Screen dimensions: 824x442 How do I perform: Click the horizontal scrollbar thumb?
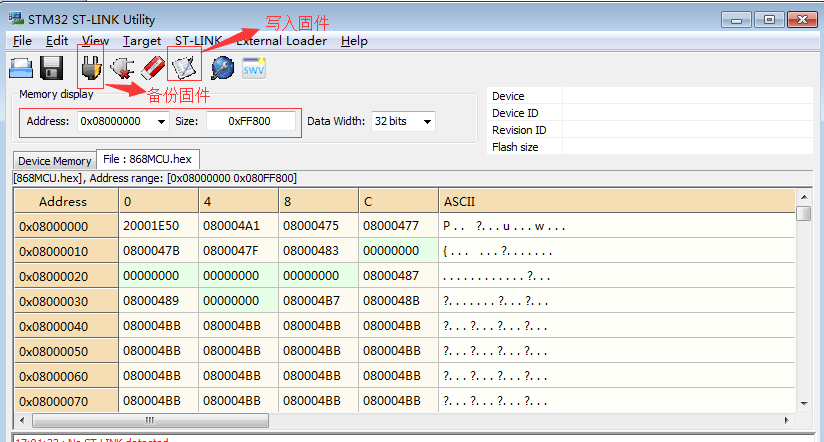pyautogui.click(x=149, y=420)
